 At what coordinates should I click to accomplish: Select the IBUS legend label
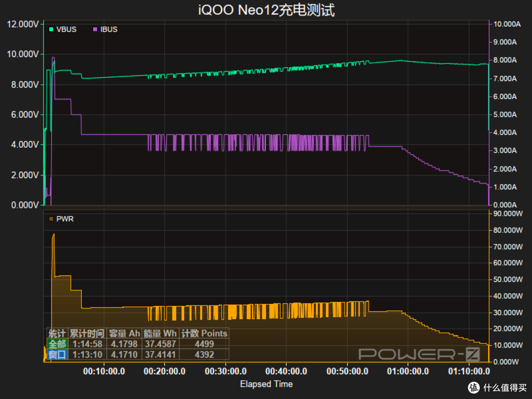pos(109,30)
